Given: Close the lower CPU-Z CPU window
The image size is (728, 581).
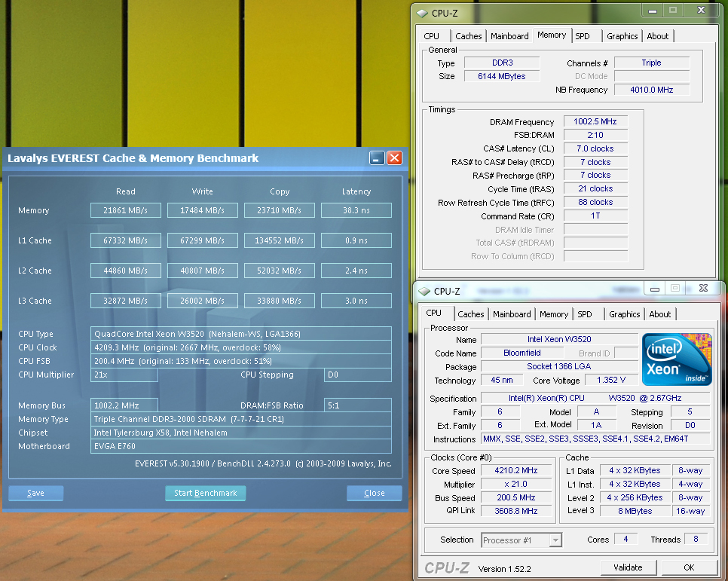Looking at the screenshot, I should click(703, 289).
